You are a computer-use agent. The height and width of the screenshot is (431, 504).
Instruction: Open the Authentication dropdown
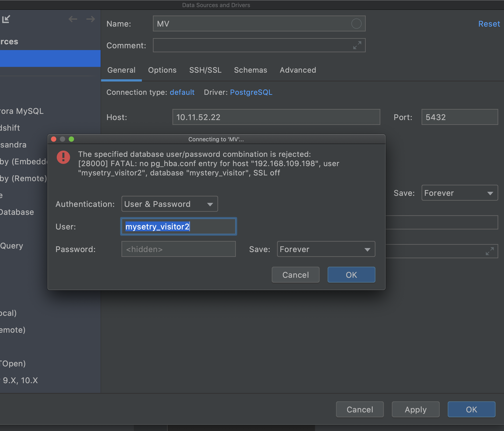coord(169,204)
